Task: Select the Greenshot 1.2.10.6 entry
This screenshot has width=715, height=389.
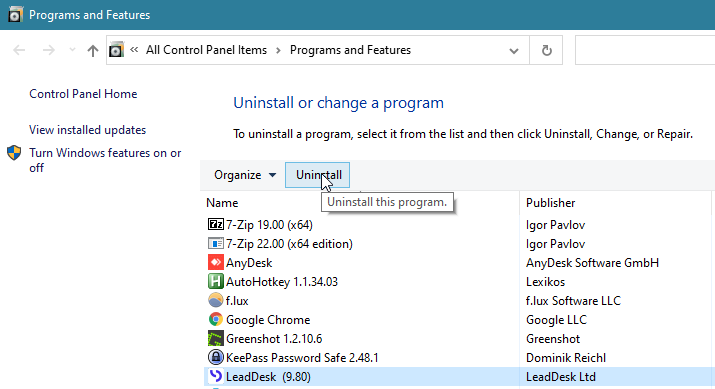Action: 274,339
